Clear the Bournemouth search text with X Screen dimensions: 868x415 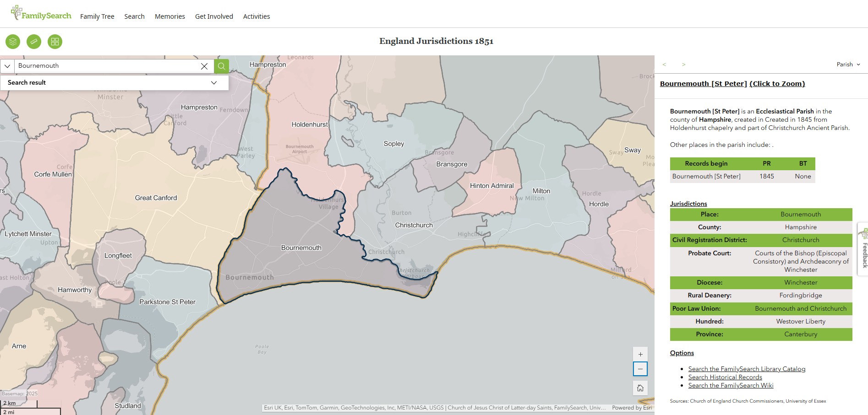tap(204, 66)
